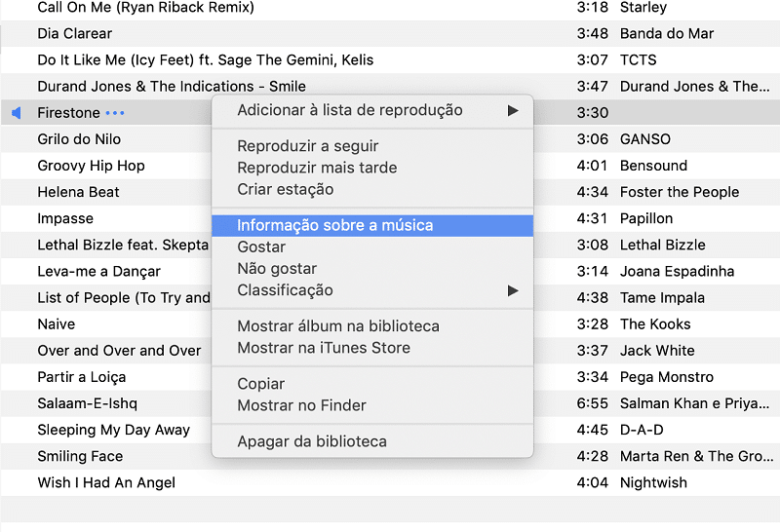Click the speaker icon beside Firestone

click(x=17, y=113)
